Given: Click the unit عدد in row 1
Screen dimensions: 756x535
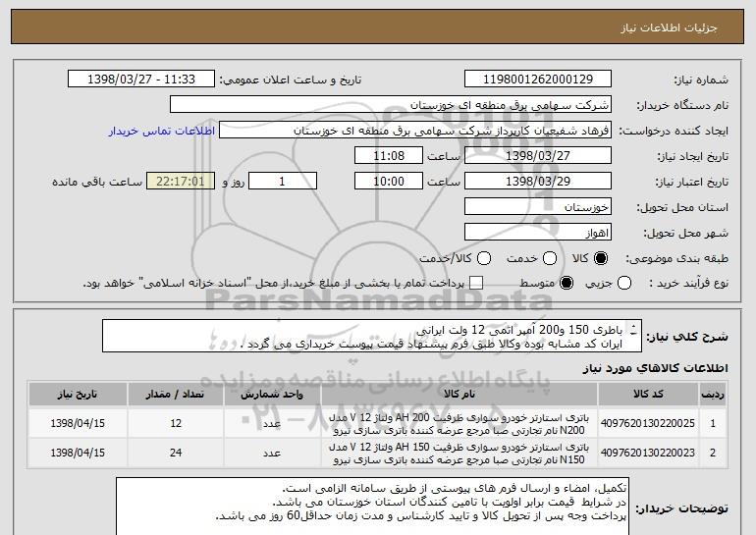Looking at the screenshot, I should click(x=272, y=424).
